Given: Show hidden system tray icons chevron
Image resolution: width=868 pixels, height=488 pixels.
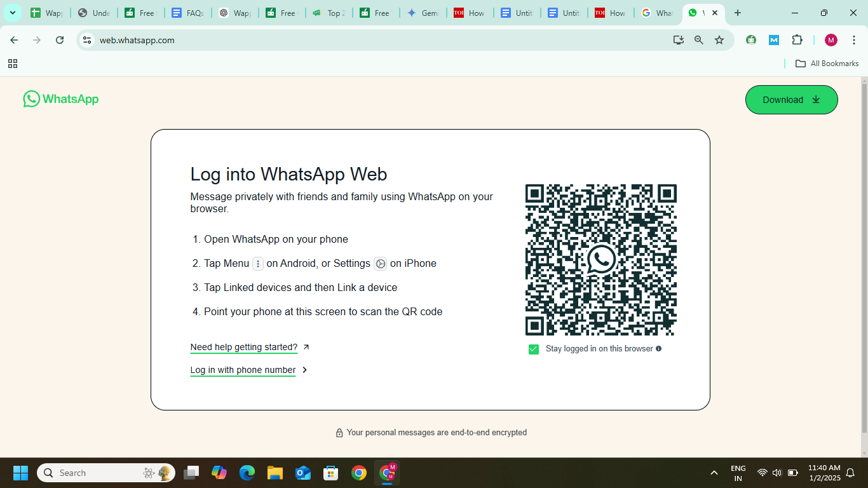Looking at the screenshot, I should (x=714, y=473).
